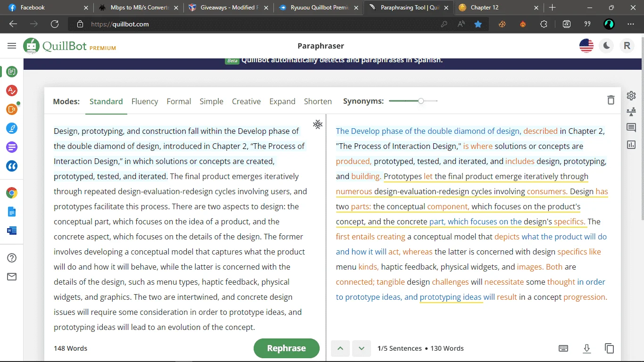Click the green Rephrase button
The image size is (644, 362).
pos(287,348)
